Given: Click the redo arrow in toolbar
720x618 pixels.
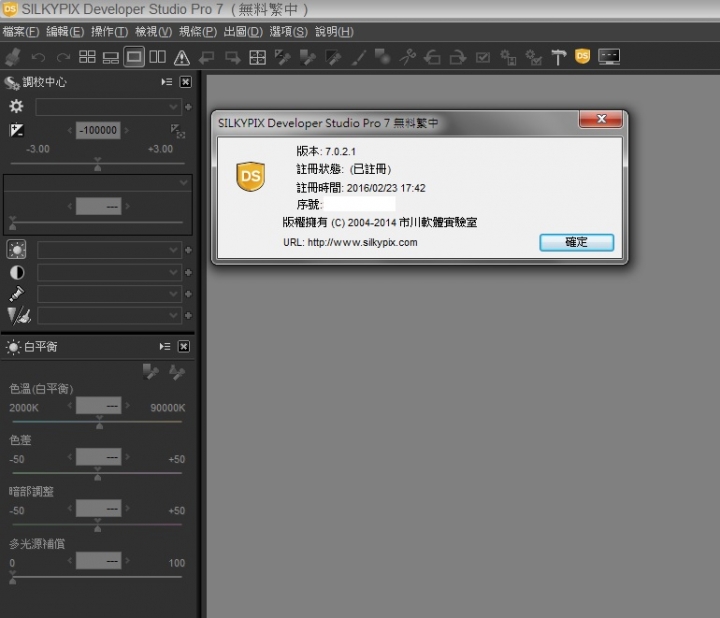Looking at the screenshot, I should tap(63, 57).
